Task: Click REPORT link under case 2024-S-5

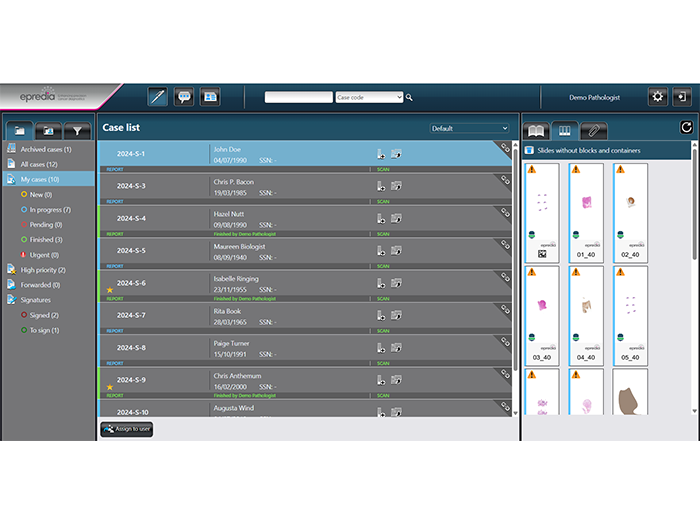Action: 115,267
